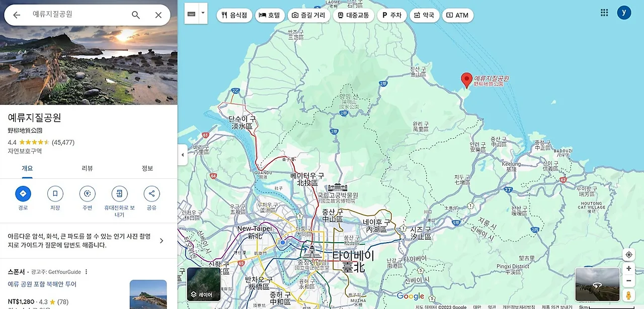Switch to the 개요 overview tab
Viewport: 644px width, 309px height.
point(27,168)
